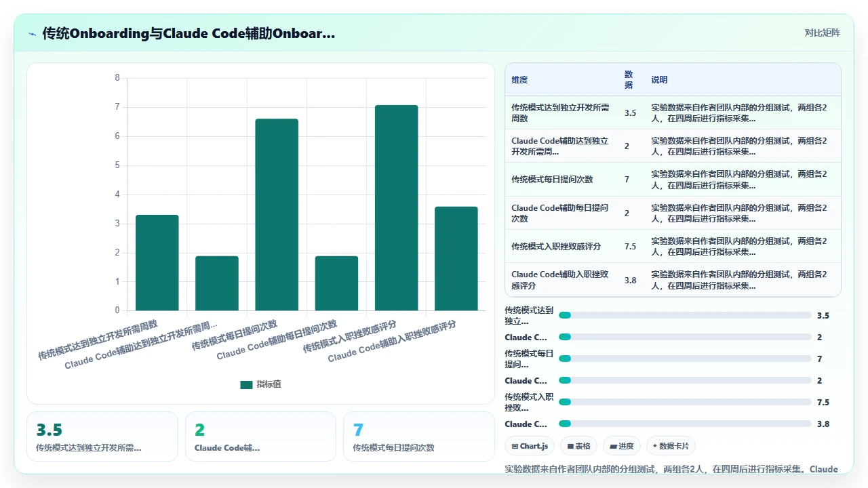Click the 数据卡片 tag chip
Screen dimensions: 868x488
671,446
